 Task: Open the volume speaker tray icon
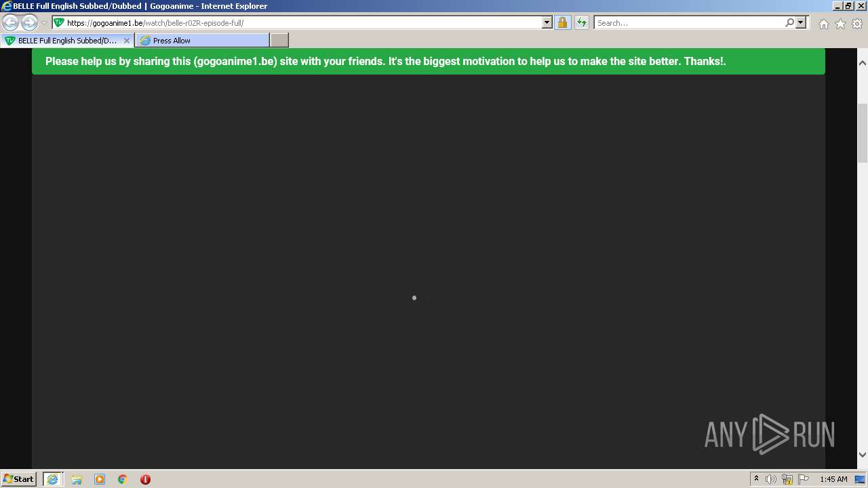pos(771,479)
